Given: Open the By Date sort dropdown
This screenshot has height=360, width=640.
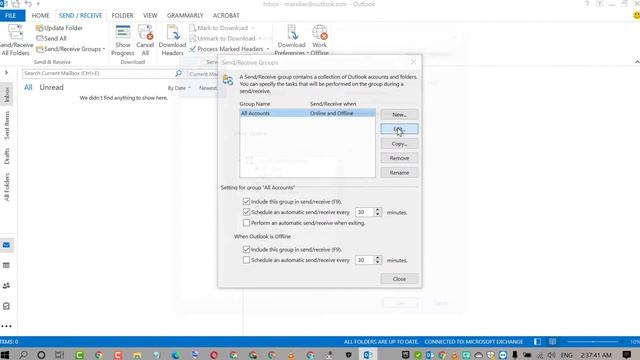Looking at the screenshot, I should (179, 88).
